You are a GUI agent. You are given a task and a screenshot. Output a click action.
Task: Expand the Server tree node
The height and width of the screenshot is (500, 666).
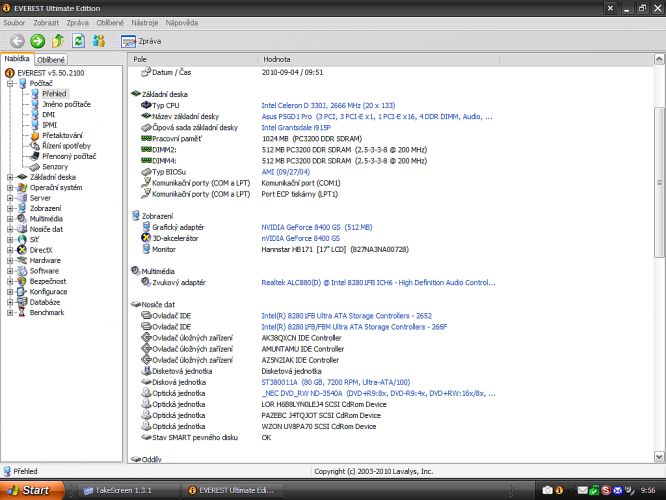pos(10,198)
